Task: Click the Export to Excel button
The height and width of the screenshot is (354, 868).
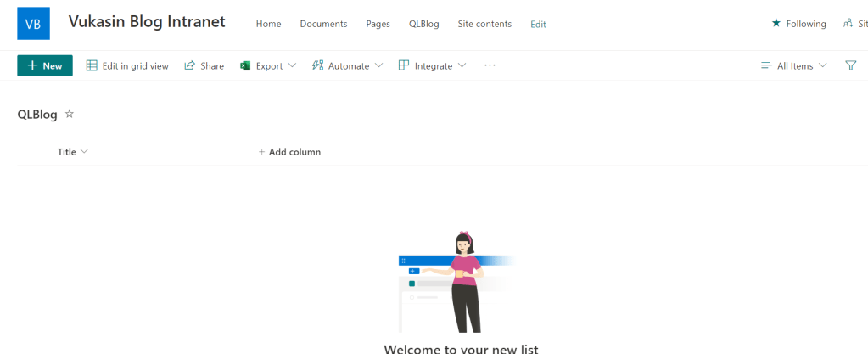Action: [267, 65]
